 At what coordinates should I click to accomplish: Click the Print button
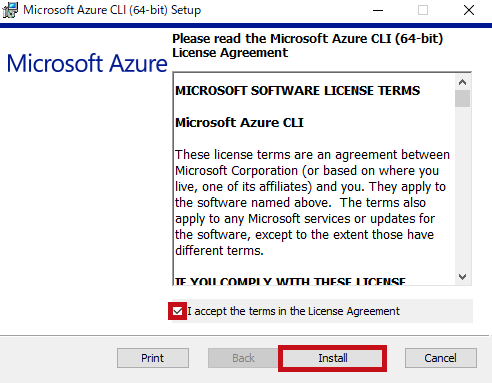153,358
